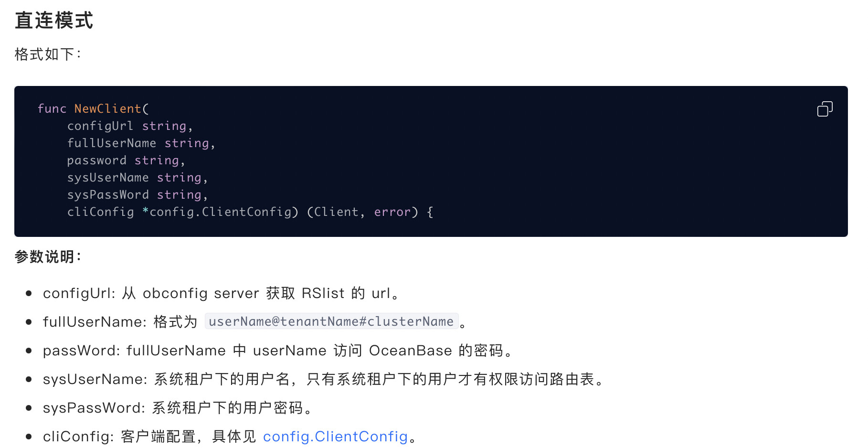Click the configUrl string code line
The height and width of the screenshot is (448, 868).
tap(130, 126)
